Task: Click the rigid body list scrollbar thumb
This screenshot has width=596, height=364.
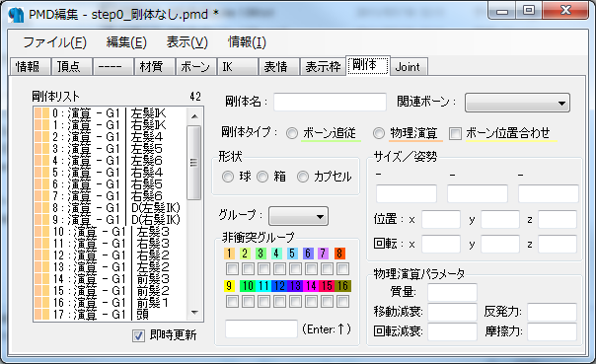Action: click(194, 163)
